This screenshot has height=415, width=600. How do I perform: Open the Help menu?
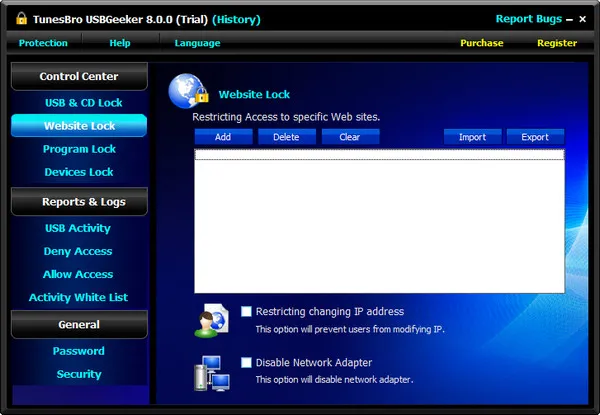click(120, 43)
